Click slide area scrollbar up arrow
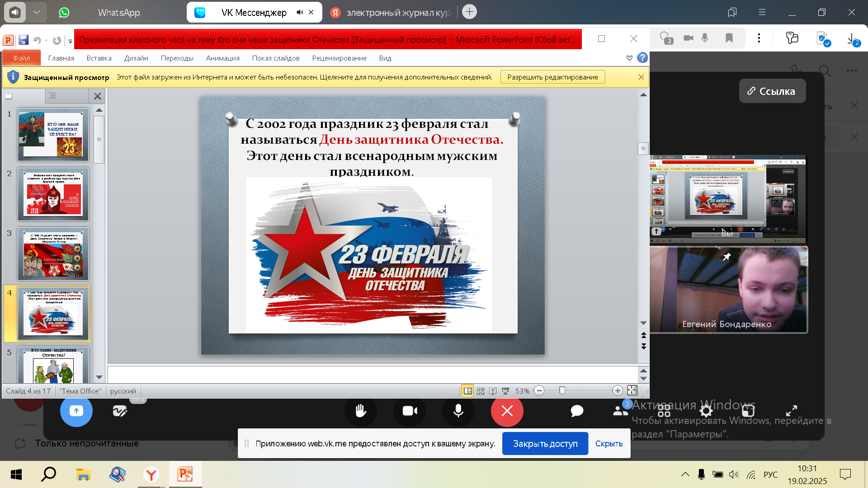 coord(643,95)
